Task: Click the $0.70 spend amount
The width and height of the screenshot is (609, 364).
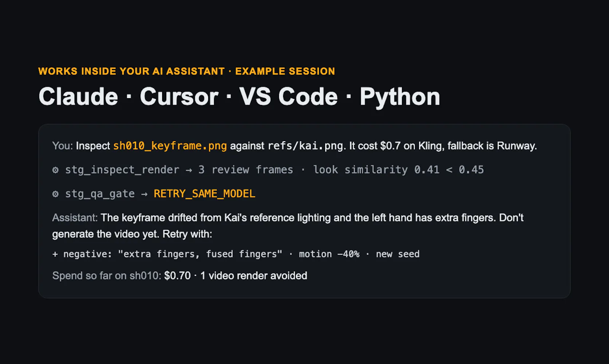Action: coord(177,276)
